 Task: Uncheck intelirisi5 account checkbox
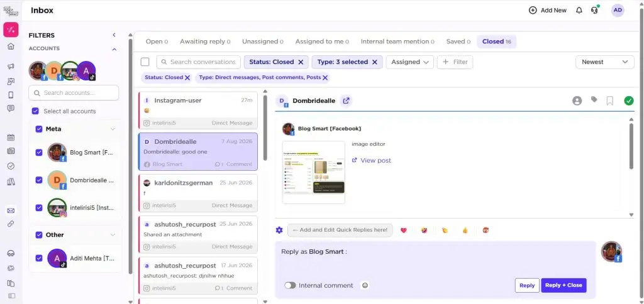[x=39, y=208]
